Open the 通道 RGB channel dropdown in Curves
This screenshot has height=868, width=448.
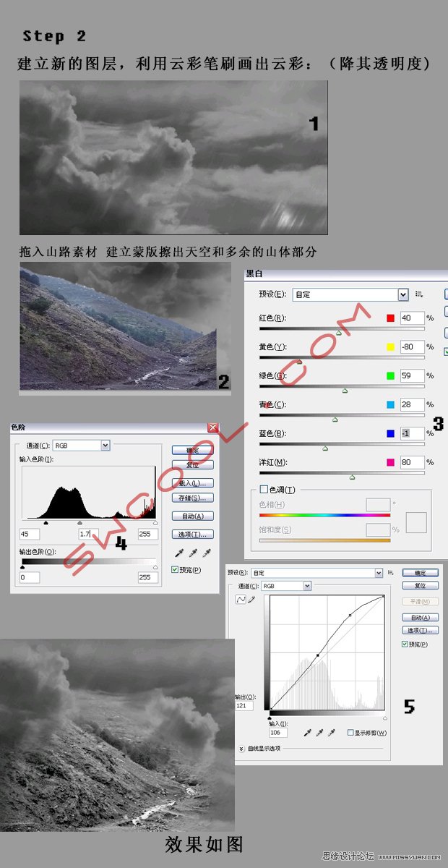(x=287, y=586)
